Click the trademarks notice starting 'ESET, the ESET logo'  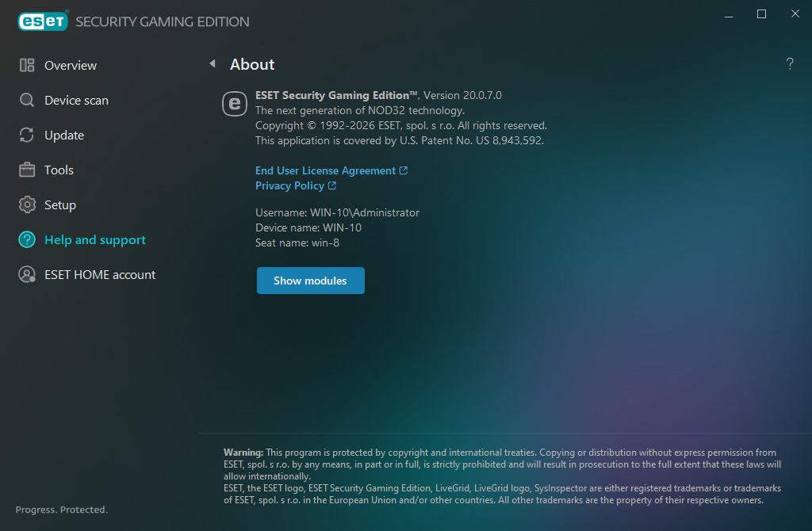click(502, 494)
